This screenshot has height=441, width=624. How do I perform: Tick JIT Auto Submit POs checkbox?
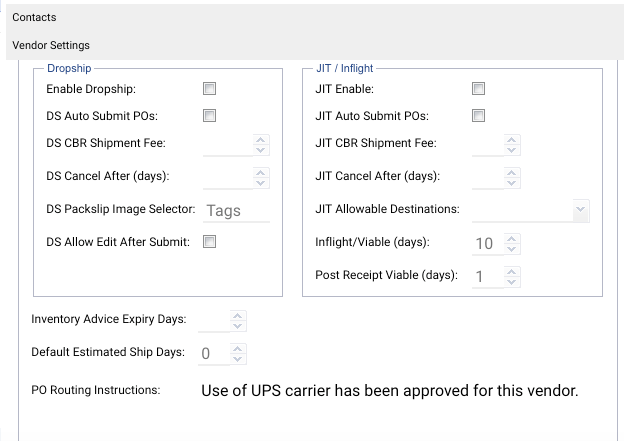point(478,115)
